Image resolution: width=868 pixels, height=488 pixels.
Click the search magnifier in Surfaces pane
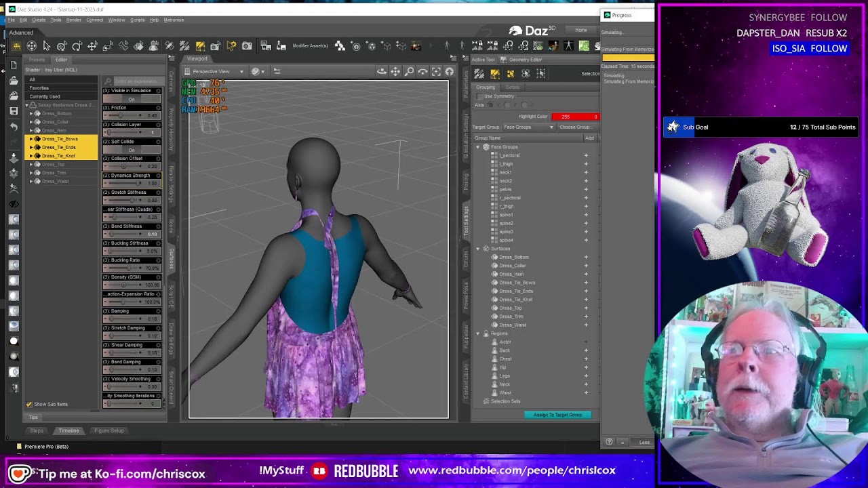[108, 81]
